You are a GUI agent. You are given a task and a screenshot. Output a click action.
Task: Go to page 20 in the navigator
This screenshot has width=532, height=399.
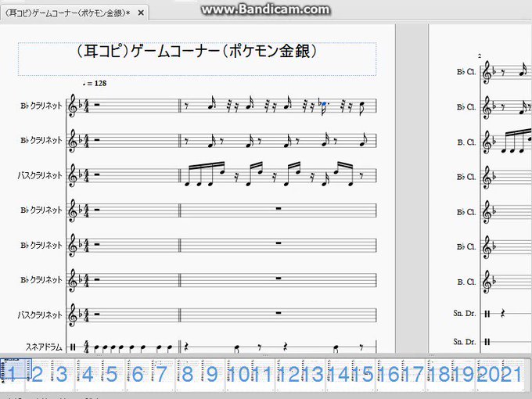[488, 375]
